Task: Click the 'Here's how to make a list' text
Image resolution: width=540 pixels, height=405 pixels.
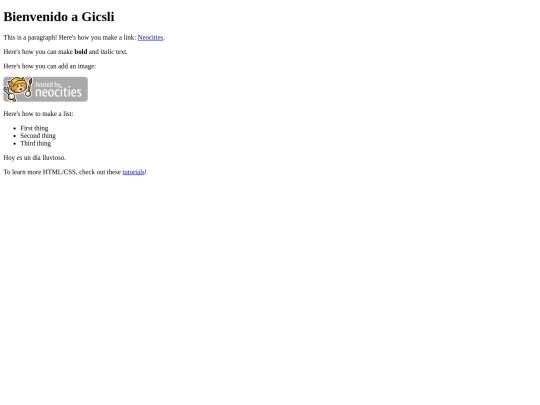Action: (38, 114)
